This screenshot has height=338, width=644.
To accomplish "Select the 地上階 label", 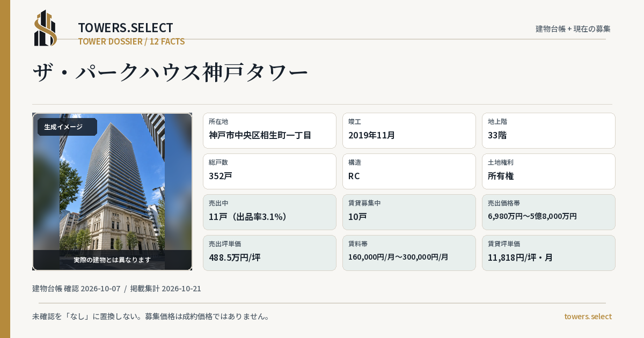I will pyautogui.click(x=497, y=122).
